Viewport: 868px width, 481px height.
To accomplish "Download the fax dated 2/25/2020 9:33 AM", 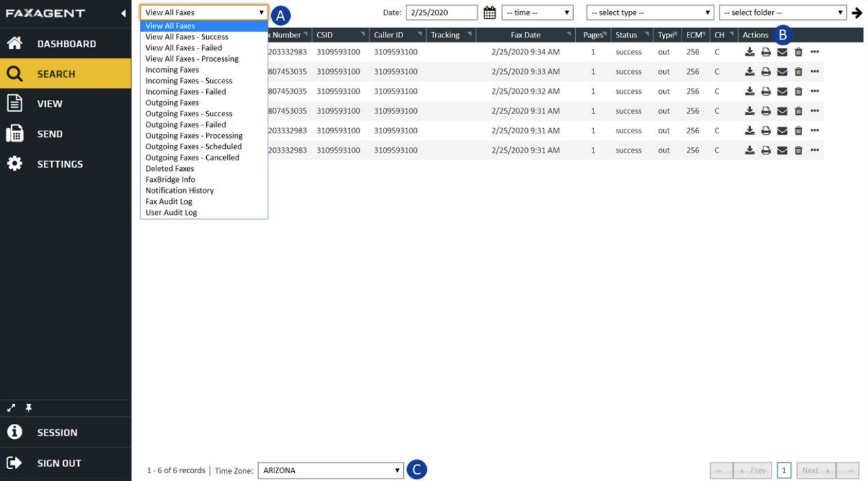I will coord(749,72).
